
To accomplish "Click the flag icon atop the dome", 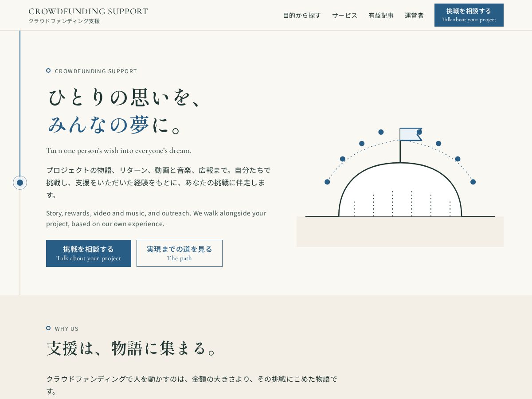I will click(411, 134).
